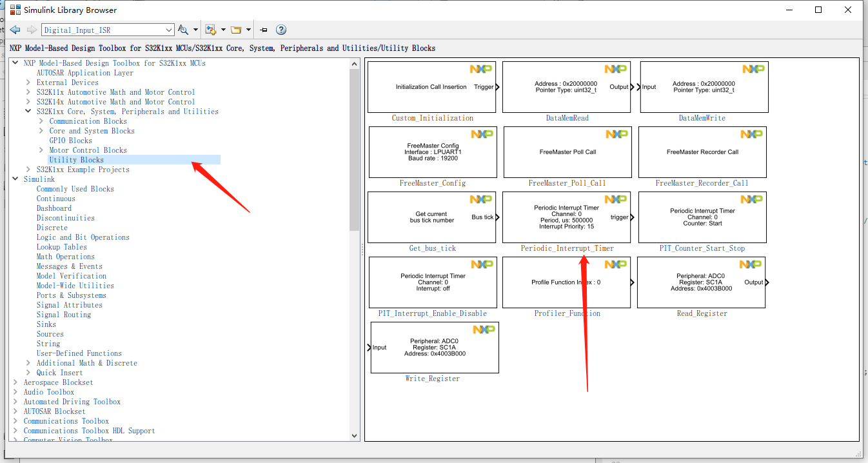Select PIT_Counter_Start_Stop block
Viewport: 868px width, 463px height.
[702, 217]
